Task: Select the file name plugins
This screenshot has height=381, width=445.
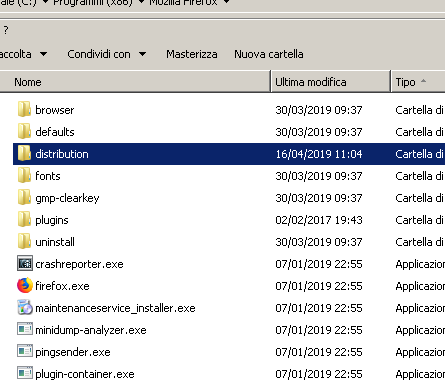Action: point(52,220)
